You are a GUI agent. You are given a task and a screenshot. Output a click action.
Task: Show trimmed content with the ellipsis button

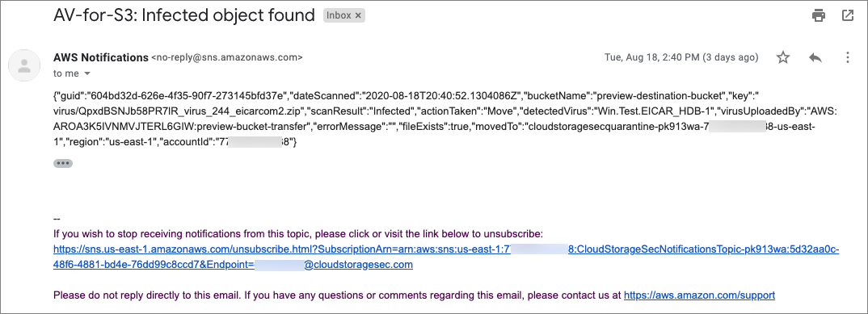coord(62,163)
